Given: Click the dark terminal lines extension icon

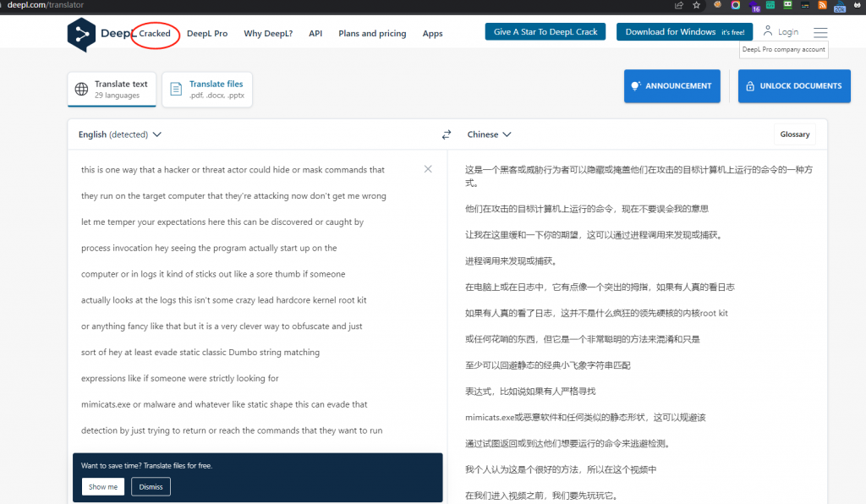Looking at the screenshot, I should point(805,5).
